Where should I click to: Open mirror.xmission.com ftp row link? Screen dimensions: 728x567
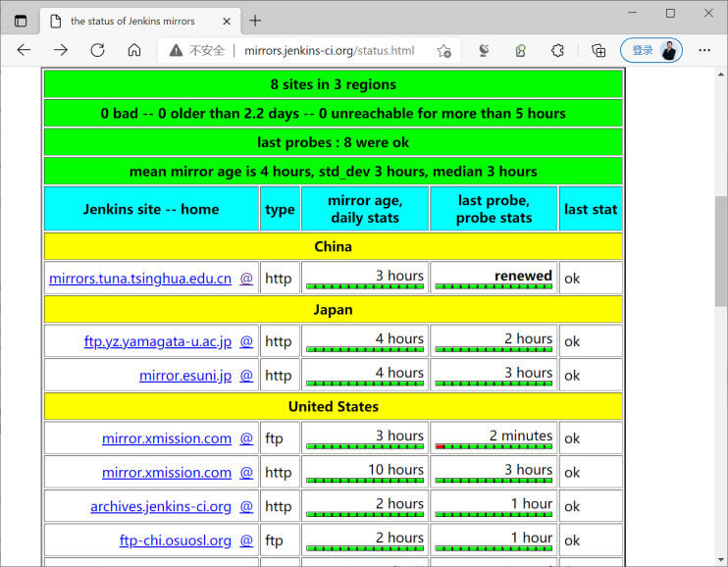[167, 438]
